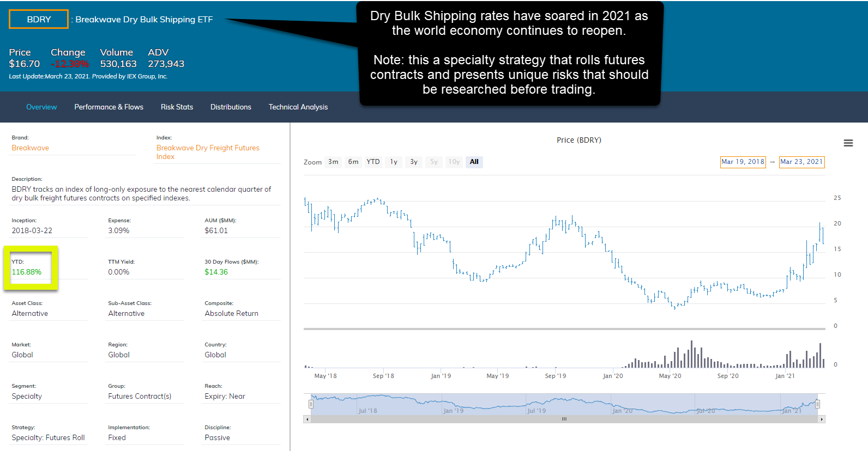Go to the Distributions tab

[x=231, y=107]
